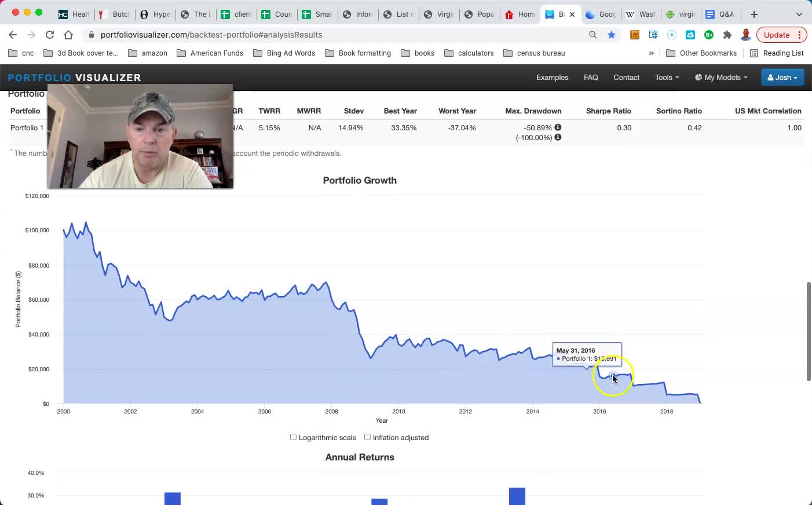Click the browser reload page icon

[50, 35]
